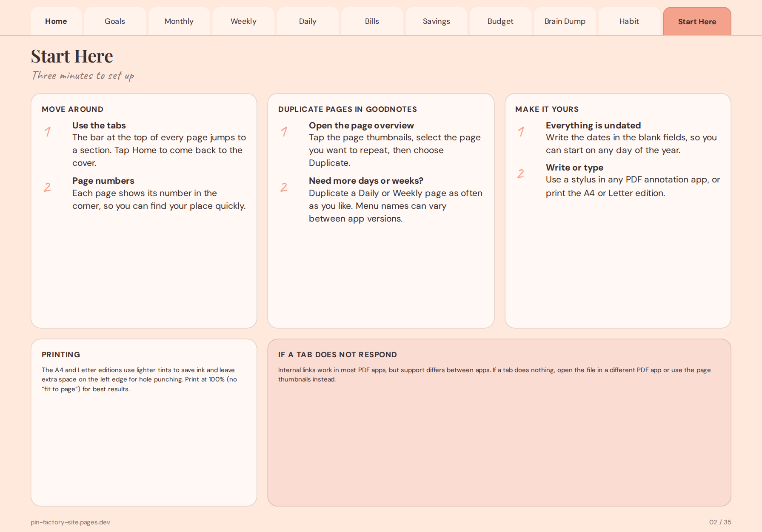Click the 'MOVE AROUND' card heading

[x=72, y=109]
